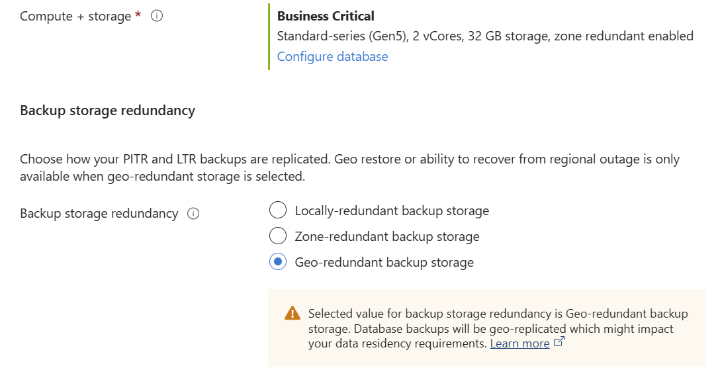
Task: Select Zone-redundant backup storage radio button
Action: point(278,236)
